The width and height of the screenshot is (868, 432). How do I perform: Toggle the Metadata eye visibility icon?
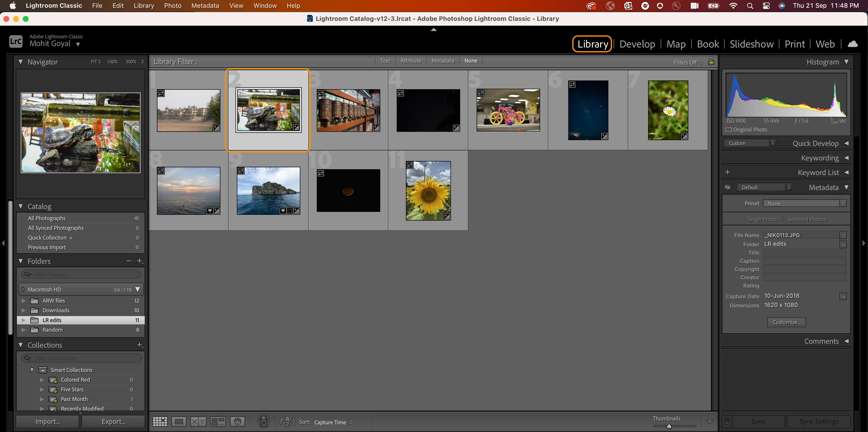click(728, 187)
